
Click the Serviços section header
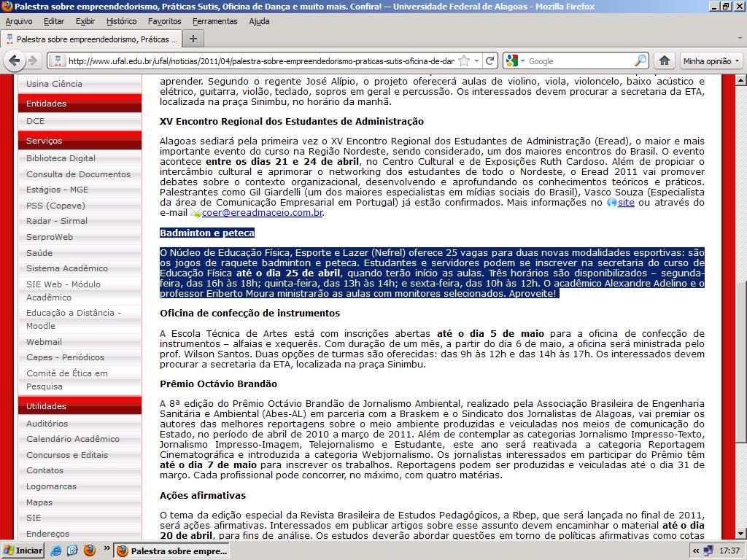click(80, 141)
